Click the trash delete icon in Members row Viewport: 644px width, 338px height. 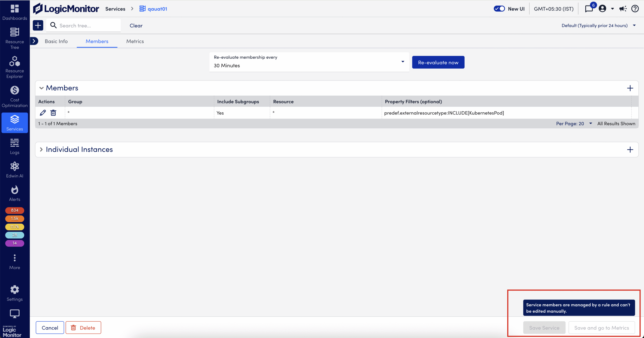tap(53, 113)
